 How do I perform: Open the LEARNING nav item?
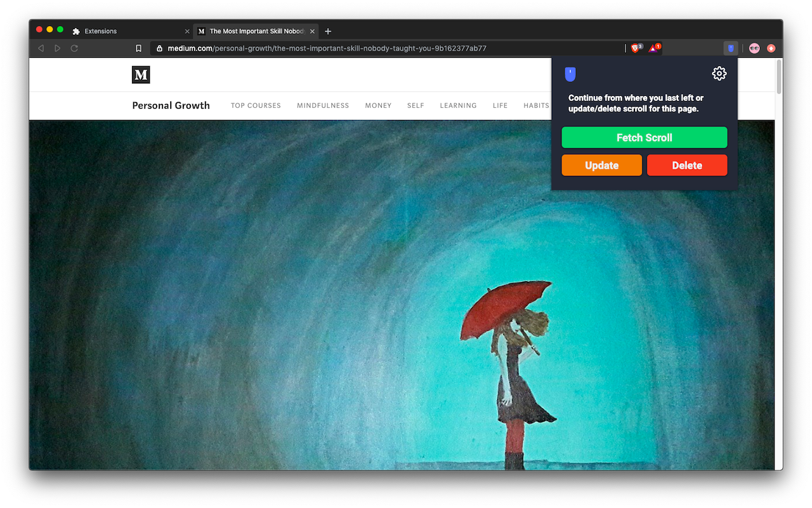[x=458, y=105]
